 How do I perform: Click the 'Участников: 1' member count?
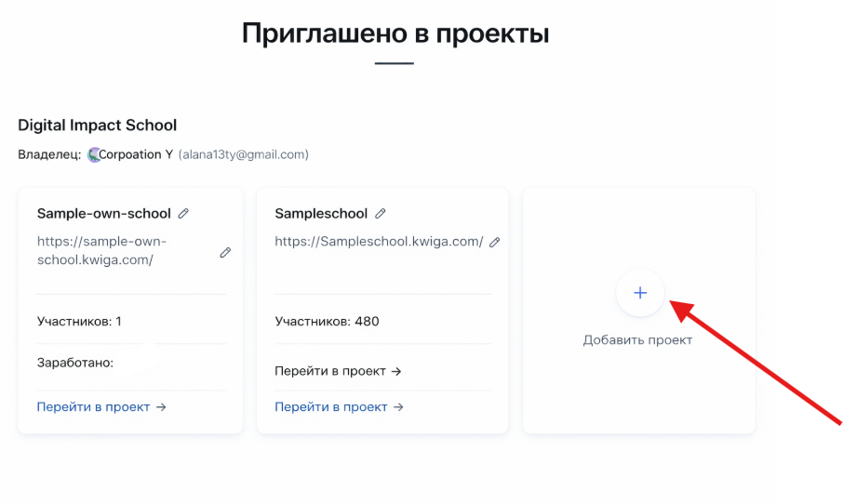pyautogui.click(x=79, y=322)
